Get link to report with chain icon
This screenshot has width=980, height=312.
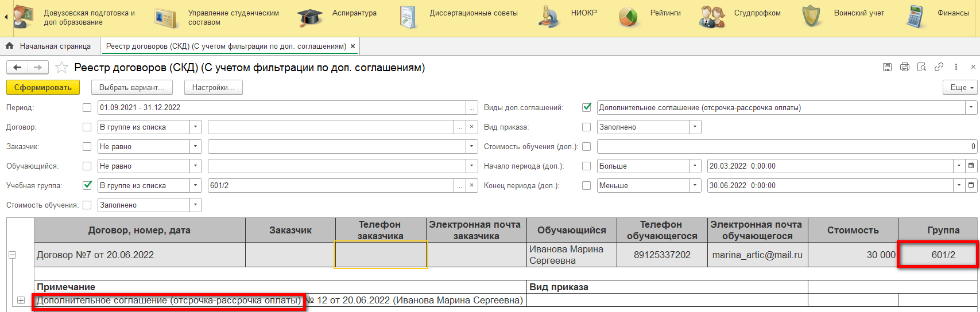[x=939, y=67]
